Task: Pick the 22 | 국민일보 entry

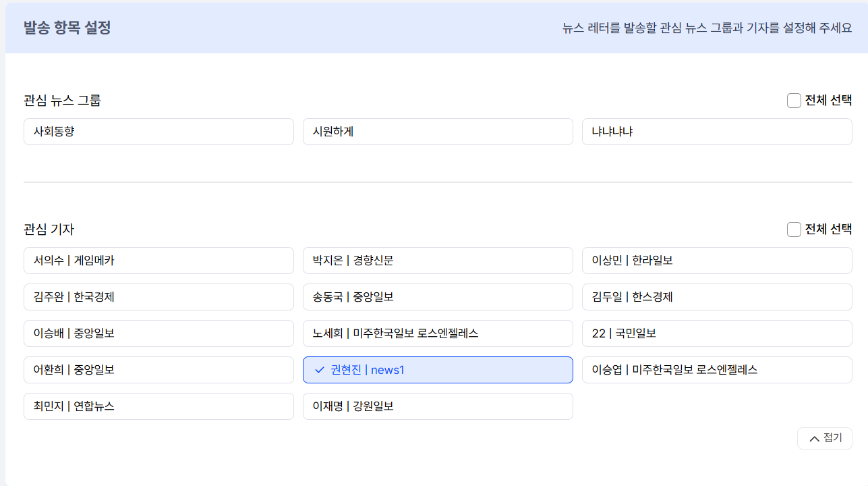Action: coord(717,333)
